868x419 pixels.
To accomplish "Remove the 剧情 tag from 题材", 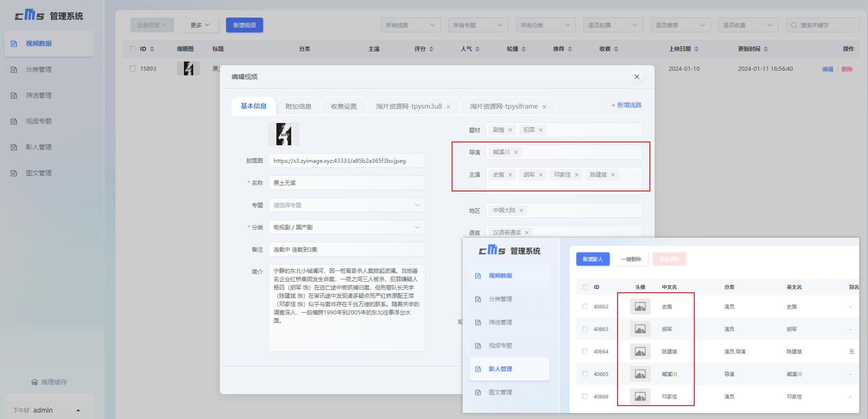I will pos(510,130).
